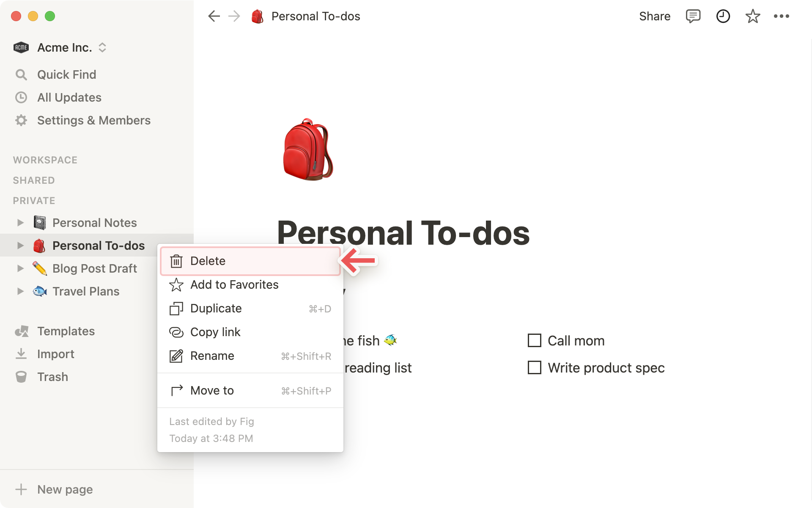Expand the Personal Notes tree item
The height and width of the screenshot is (508, 812).
[x=19, y=222]
